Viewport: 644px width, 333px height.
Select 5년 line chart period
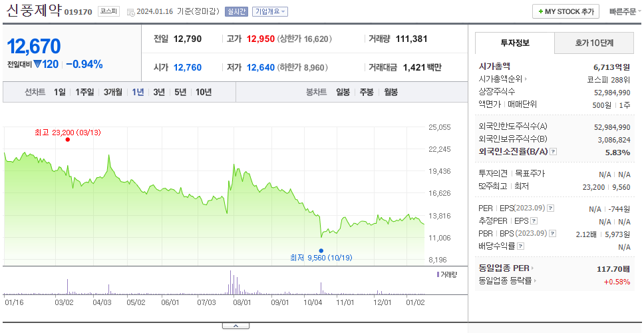[180, 92]
